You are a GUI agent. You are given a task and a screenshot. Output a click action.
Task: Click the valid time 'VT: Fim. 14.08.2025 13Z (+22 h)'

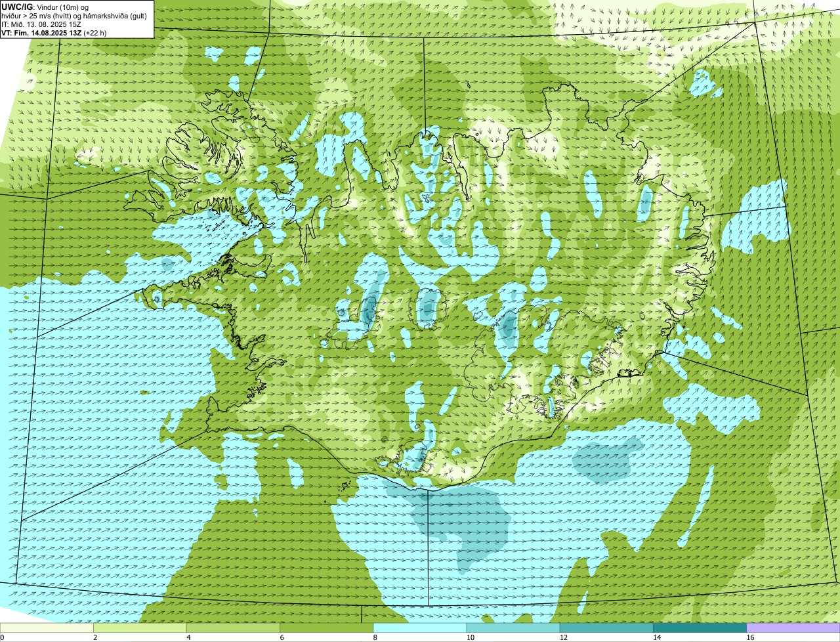click(54, 33)
